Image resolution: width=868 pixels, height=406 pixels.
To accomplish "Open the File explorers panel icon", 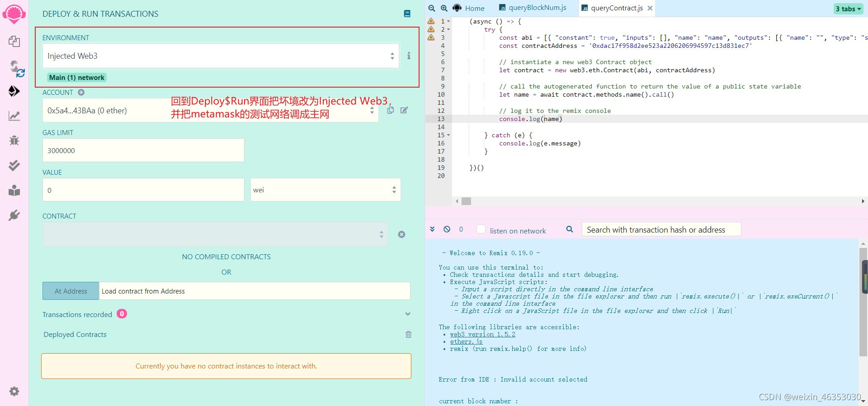I will pos(14,42).
